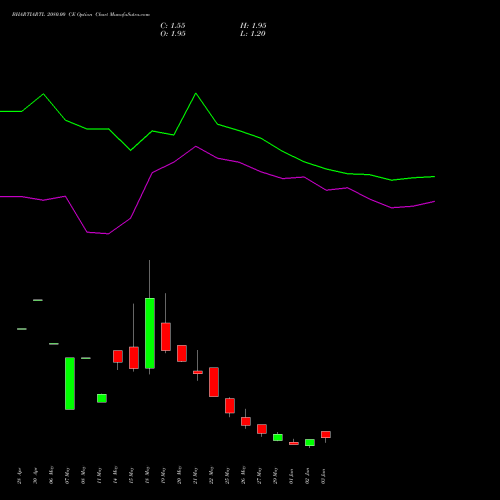Select the green candle for 02 Jun
Screen dimensions: 500x500
pyautogui.click(x=310, y=443)
